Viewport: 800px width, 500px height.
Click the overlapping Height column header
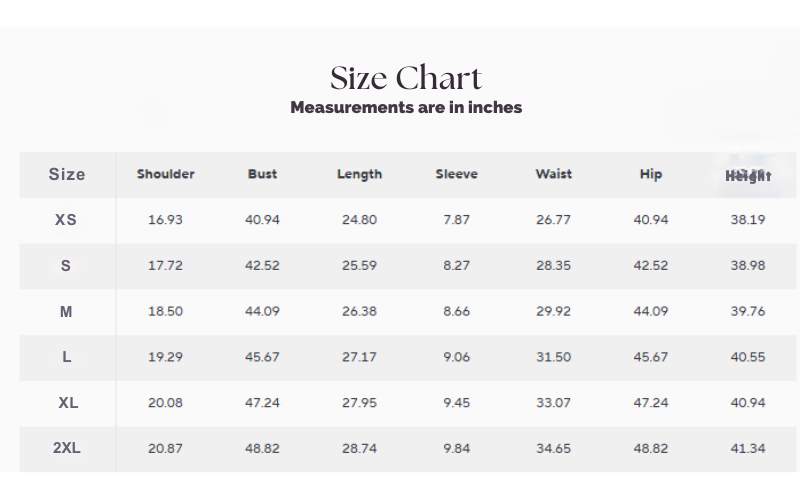748,175
